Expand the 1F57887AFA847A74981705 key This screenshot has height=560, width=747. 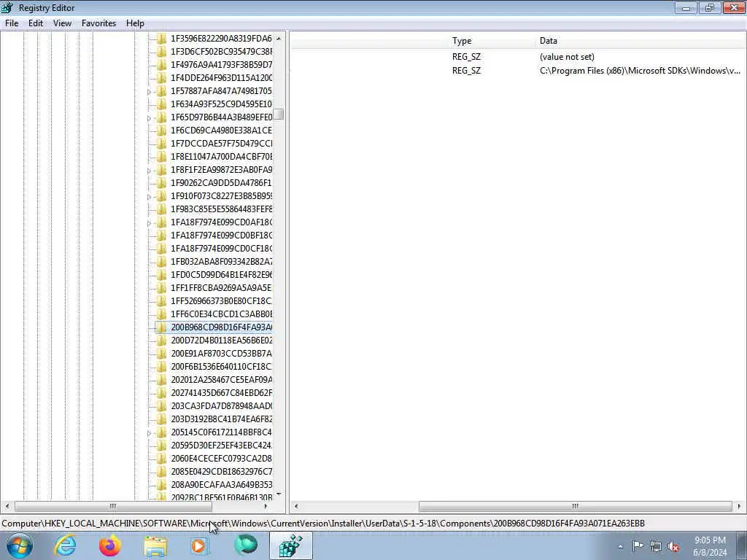pos(149,91)
